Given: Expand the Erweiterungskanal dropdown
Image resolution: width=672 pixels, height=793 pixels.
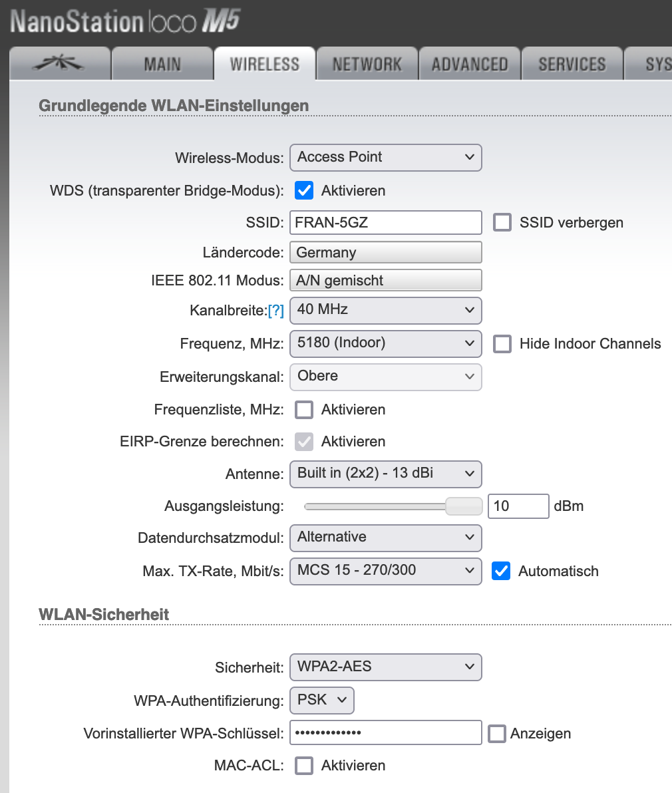Looking at the screenshot, I should click(386, 377).
